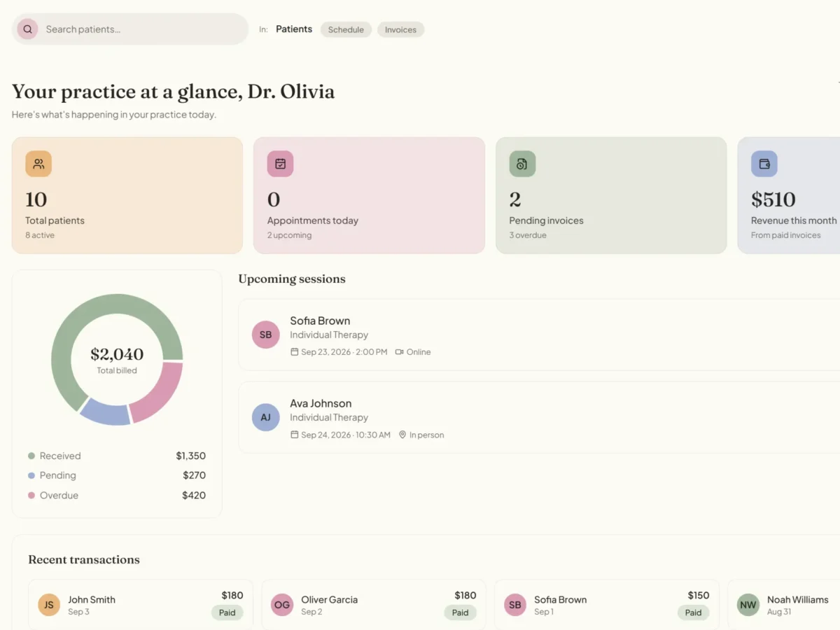The height and width of the screenshot is (630, 840).
Task: Click the Appointments today calendar icon
Action: coord(280,164)
